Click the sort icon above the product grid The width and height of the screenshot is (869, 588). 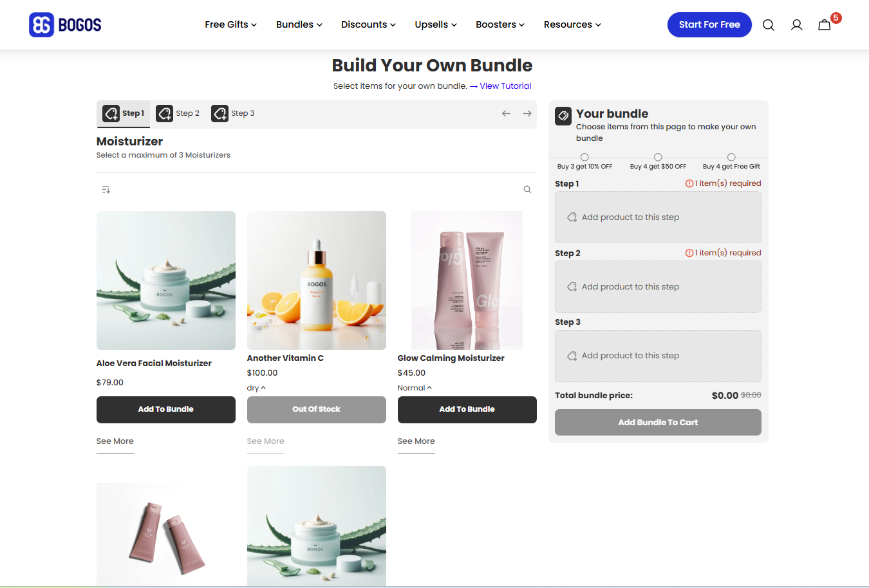point(106,189)
